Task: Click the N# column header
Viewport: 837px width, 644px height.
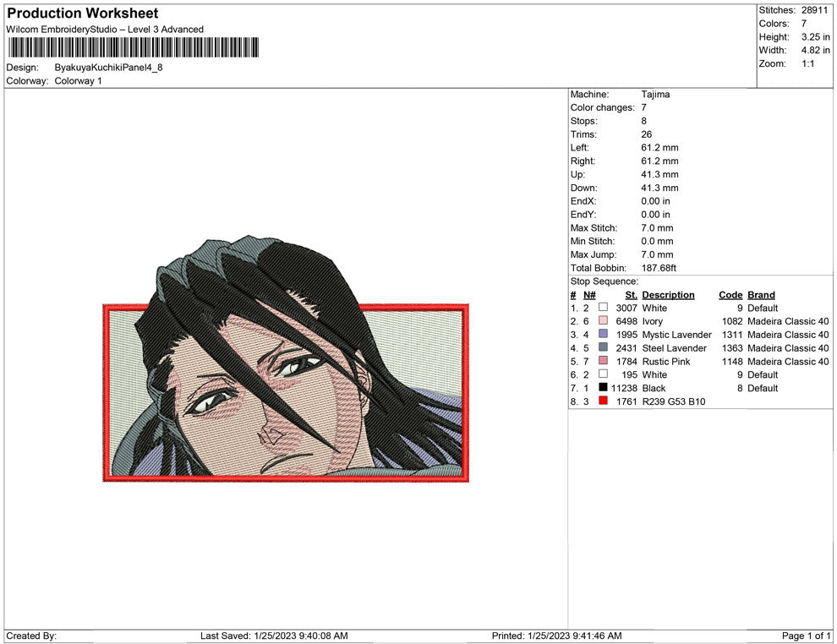Action: [589, 295]
